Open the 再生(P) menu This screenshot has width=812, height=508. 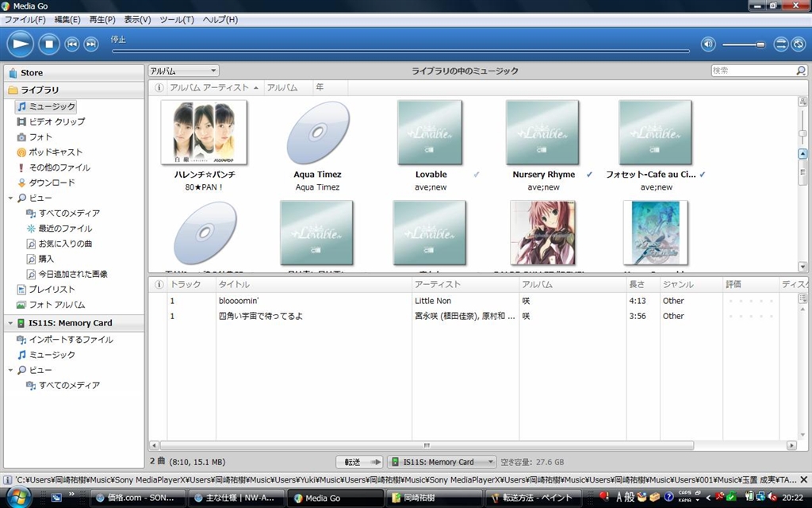102,20
